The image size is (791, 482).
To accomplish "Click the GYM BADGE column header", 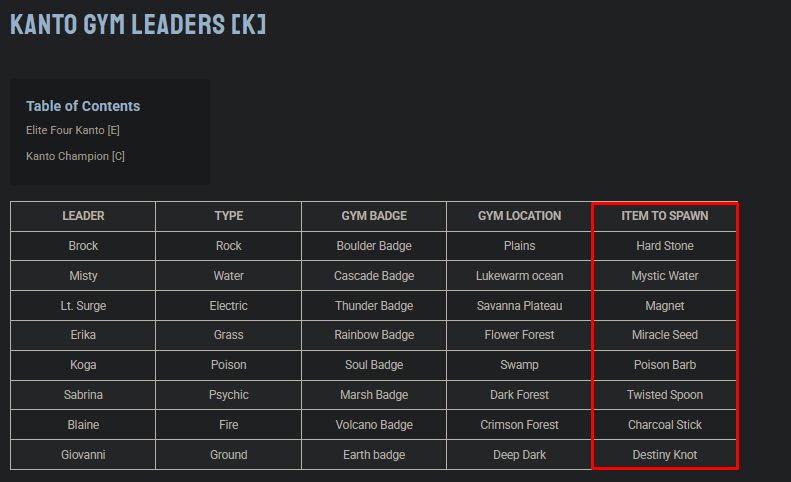I will click(374, 216).
